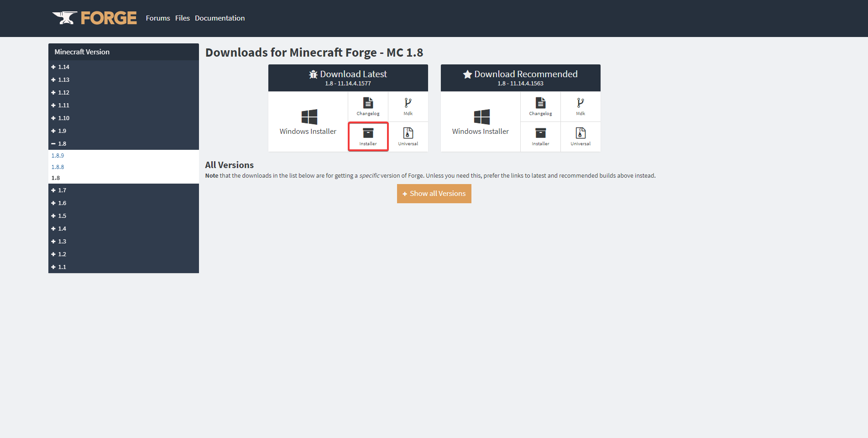Image resolution: width=868 pixels, height=438 pixels.
Task: Expand the 1.2 version group
Action: [124, 254]
